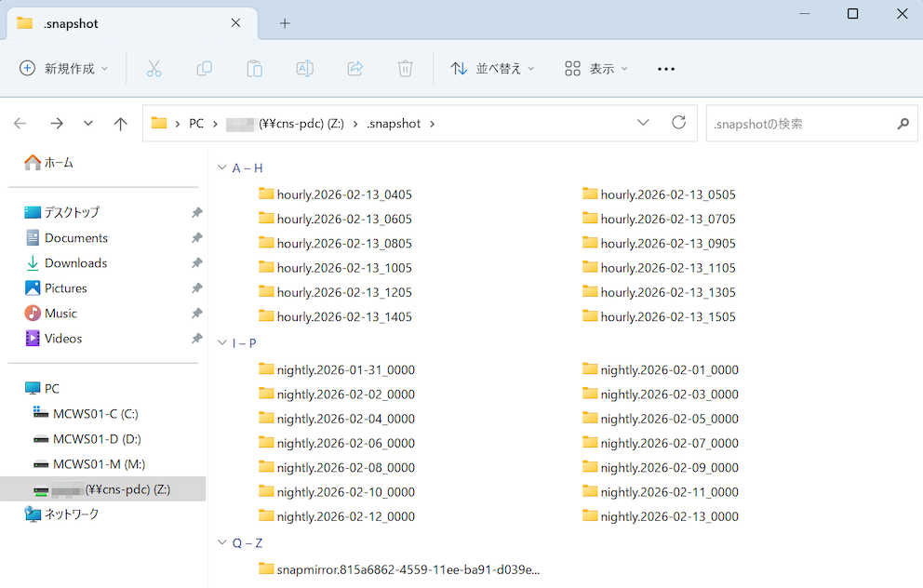Open the 並べ替え sort menu
The width and height of the screenshot is (923, 588).
[x=493, y=69]
